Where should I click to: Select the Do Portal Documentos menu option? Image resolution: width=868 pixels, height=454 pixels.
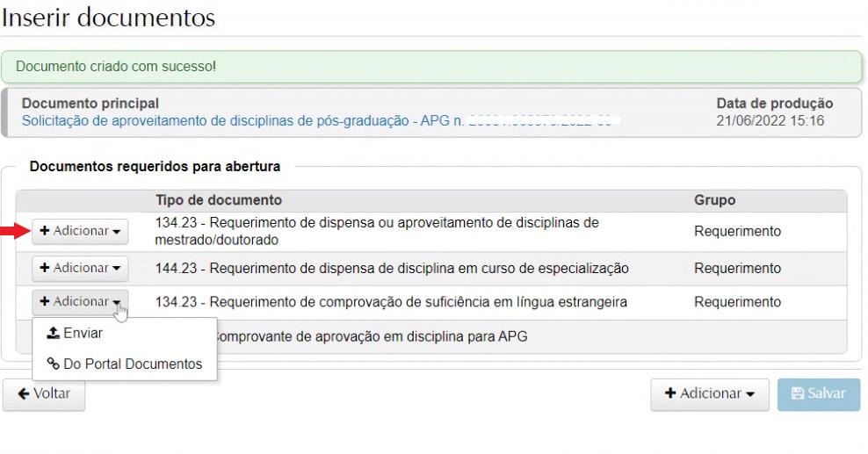pos(132,364)
